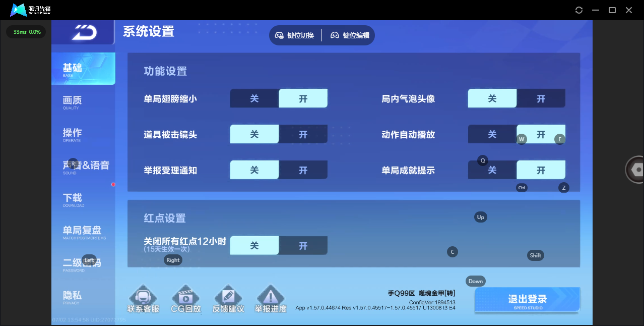The image size is (644, 326).
Task: Click the Right key overlay marker
Action: click(x=173, y=260)
